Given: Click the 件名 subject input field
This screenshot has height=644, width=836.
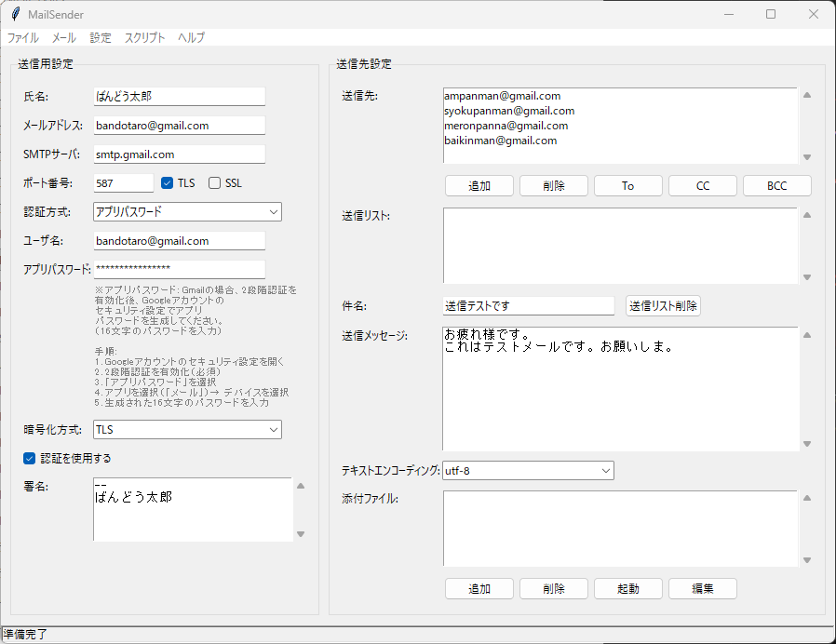Looking at the screenshot, I should (528, 305).
